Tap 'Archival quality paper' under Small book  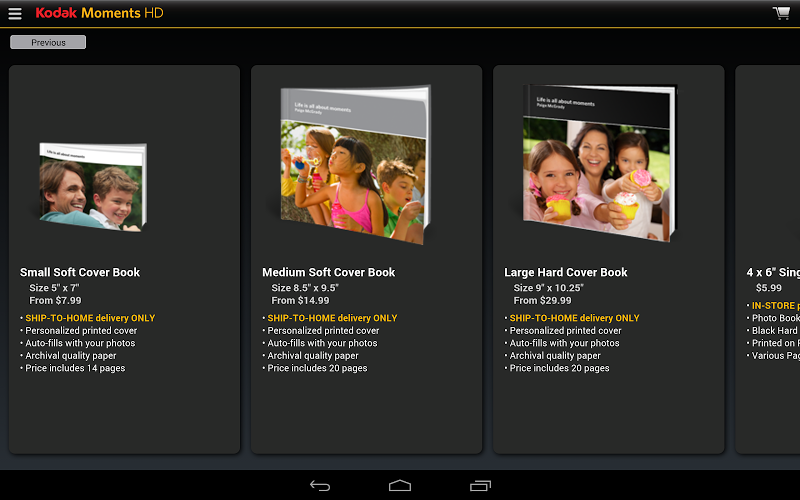point(71,356)
